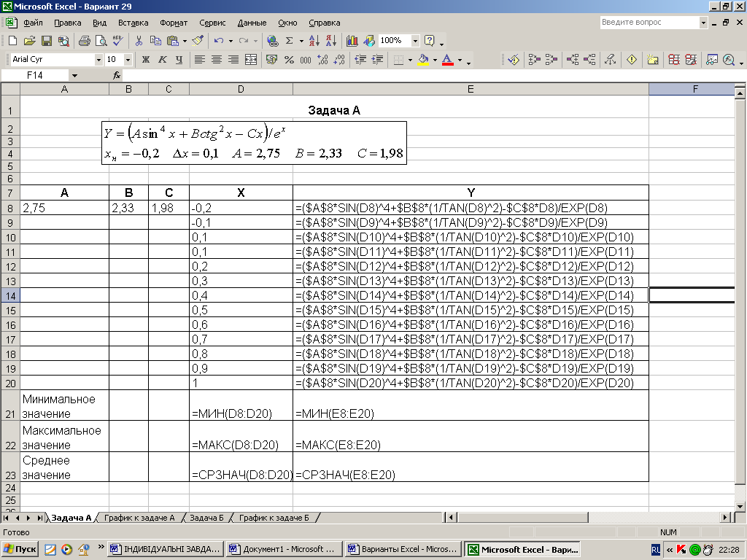The image size is (747, 560).
Task: Run the spelling check
Action: point(117,41)
